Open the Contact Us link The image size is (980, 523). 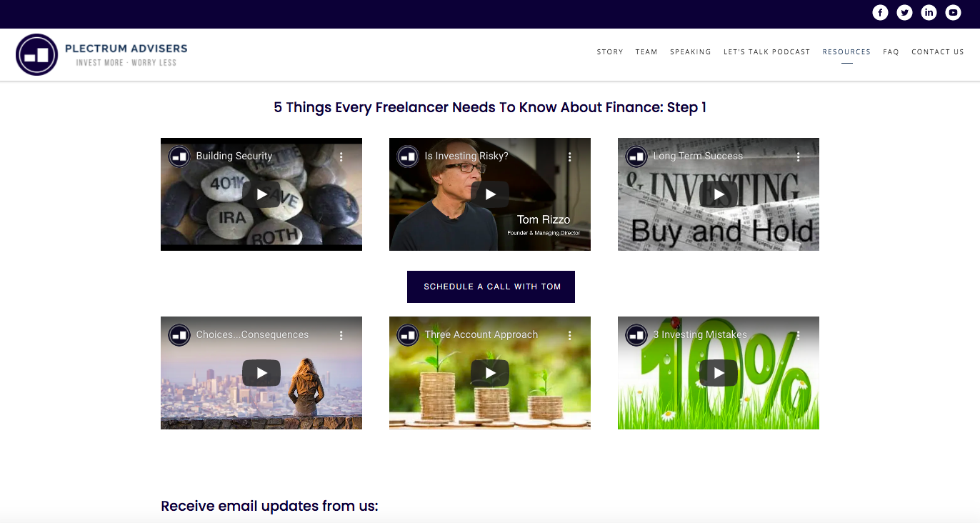point(938,52)
